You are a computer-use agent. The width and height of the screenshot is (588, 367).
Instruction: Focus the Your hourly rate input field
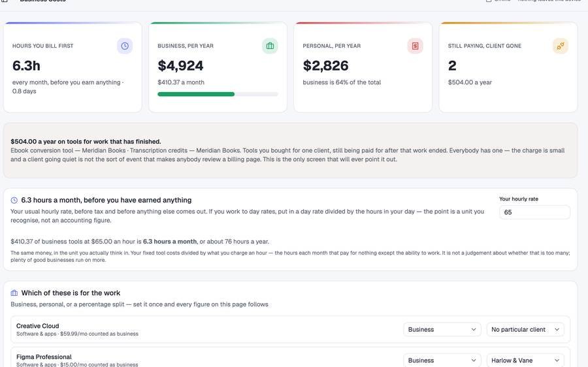coord(534,212)
